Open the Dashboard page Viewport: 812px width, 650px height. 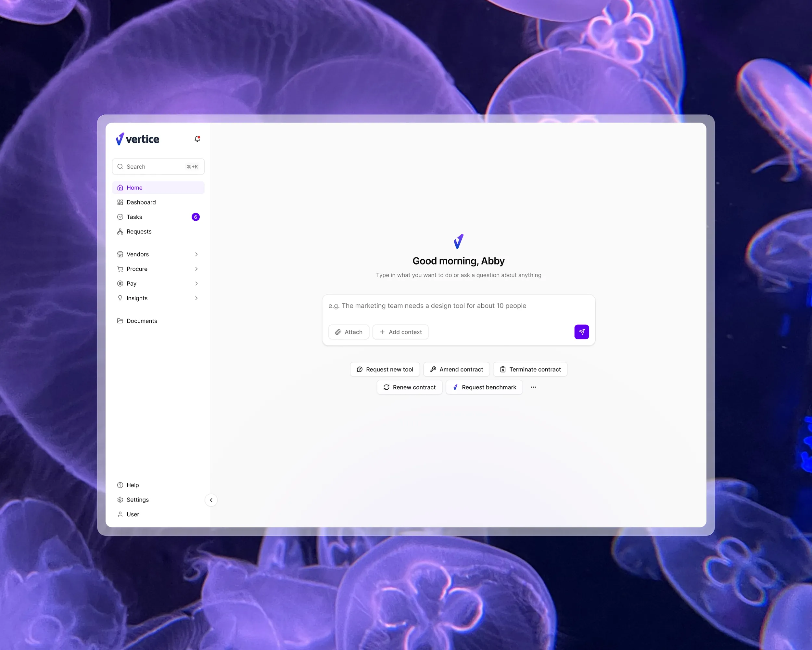pyautogui.click(x=158, y=202)
